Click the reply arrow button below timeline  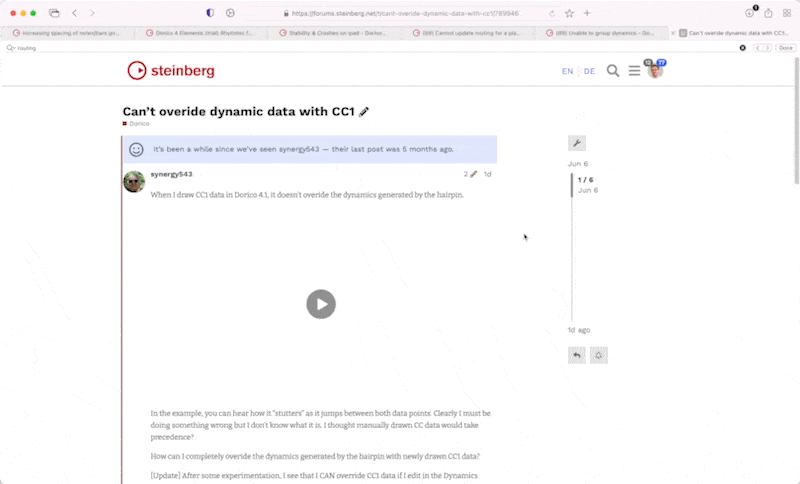[x=577, y=355]
